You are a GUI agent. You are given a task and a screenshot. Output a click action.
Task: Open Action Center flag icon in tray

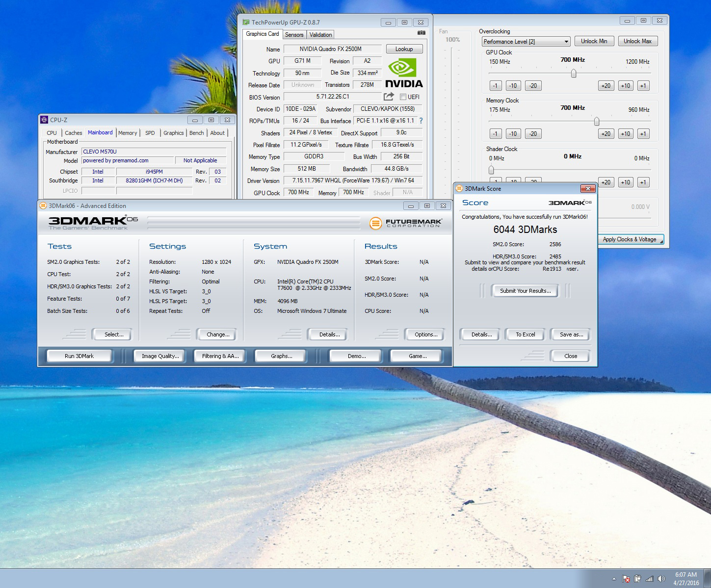626,579
